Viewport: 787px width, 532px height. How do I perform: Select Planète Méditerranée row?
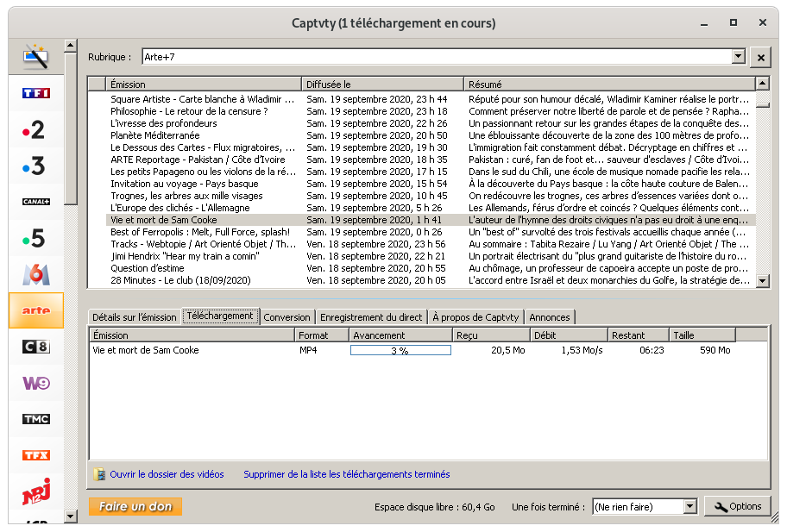pyautogui.click(x=431, y=135)
